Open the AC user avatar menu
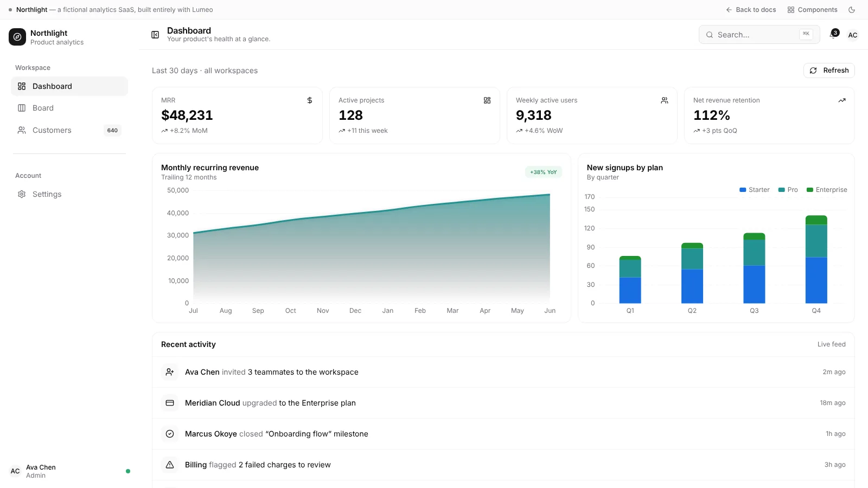Image resolution: width=868 pixels, height=488 pixels. pos(853,35)
